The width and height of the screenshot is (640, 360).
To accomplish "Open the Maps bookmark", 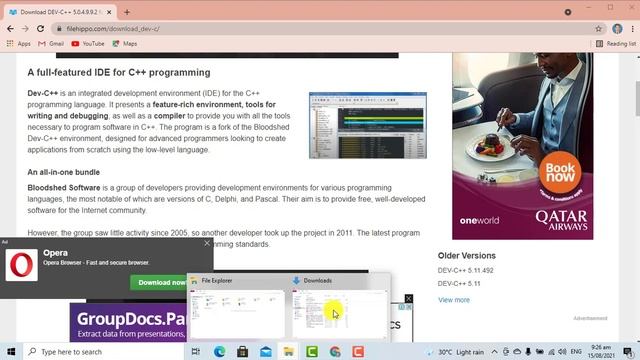I will click(x=125, y=44).
